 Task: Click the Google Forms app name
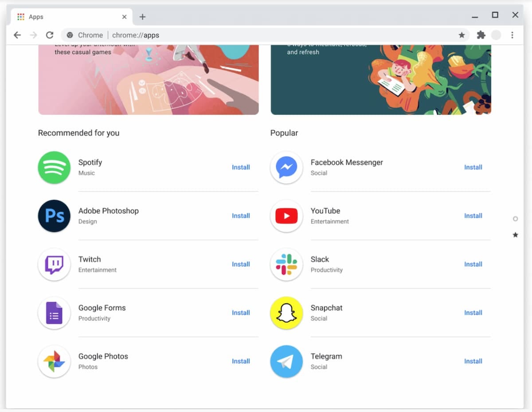(x=102, y=308)
